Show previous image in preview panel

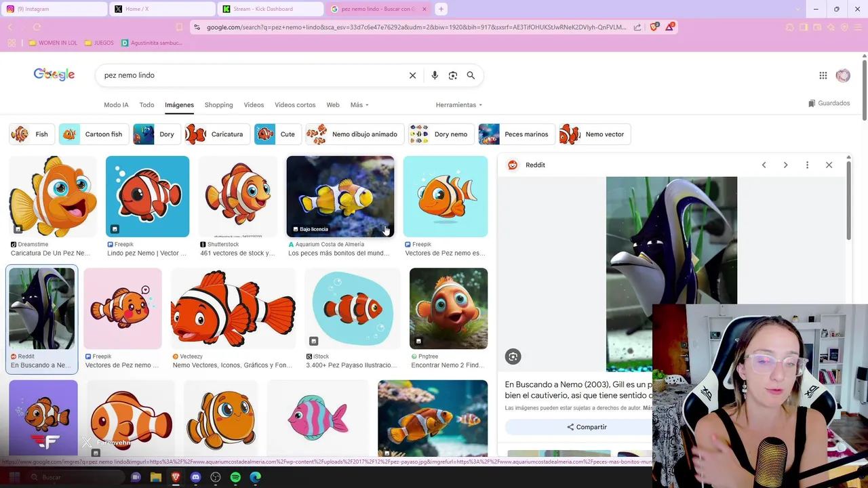764,165
